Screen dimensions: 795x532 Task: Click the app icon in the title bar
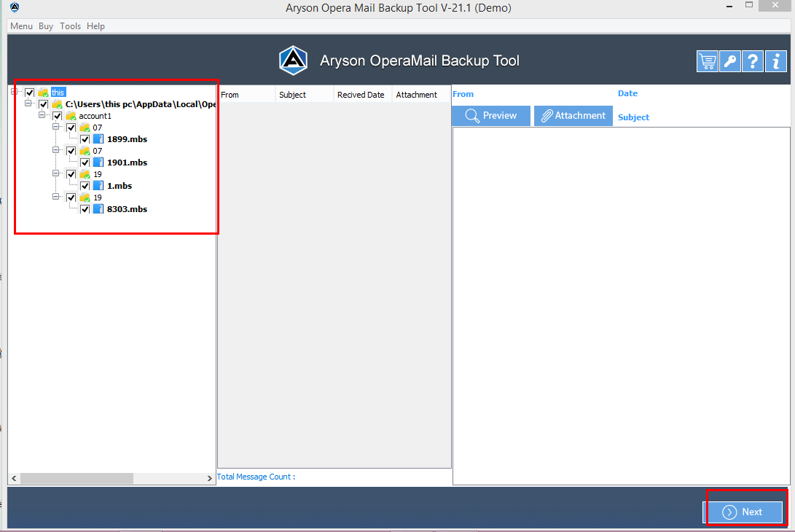[x=14, y=7]
